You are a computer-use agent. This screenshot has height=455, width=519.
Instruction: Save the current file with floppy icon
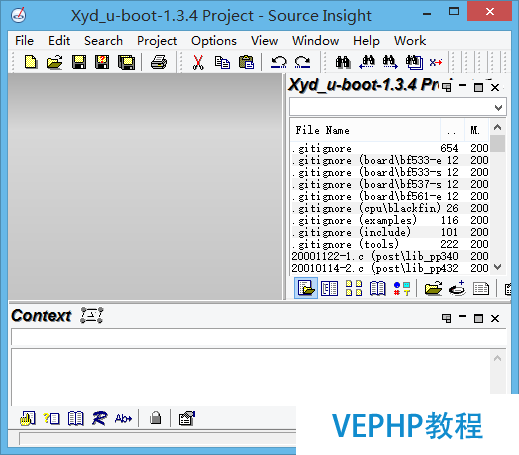pos(79,62)
